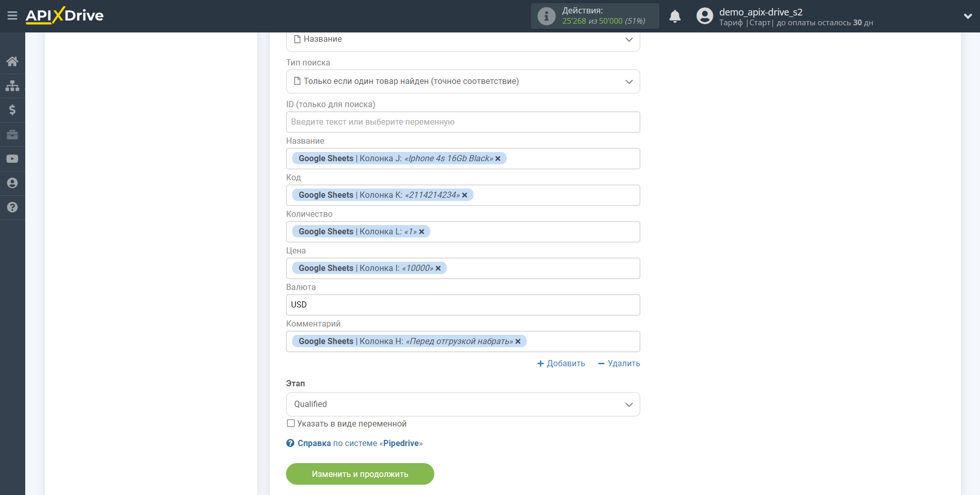Open the YouTube video icon in sidebar
Viewport: 980px width, 495px height.
pos(12,159)
